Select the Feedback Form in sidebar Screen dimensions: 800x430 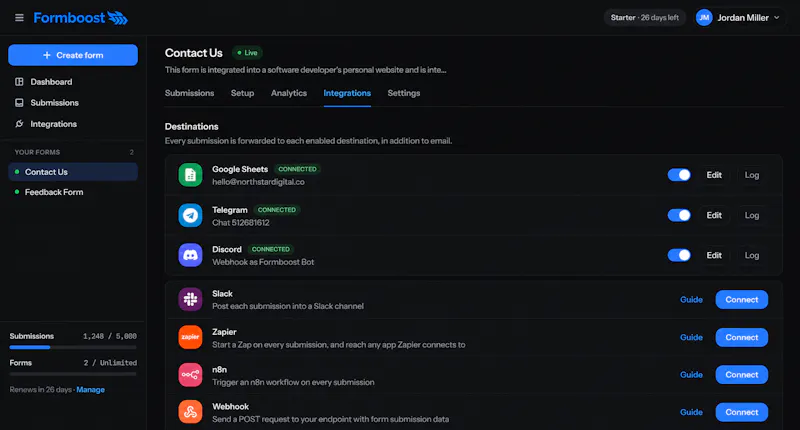(x=73, y=192)
